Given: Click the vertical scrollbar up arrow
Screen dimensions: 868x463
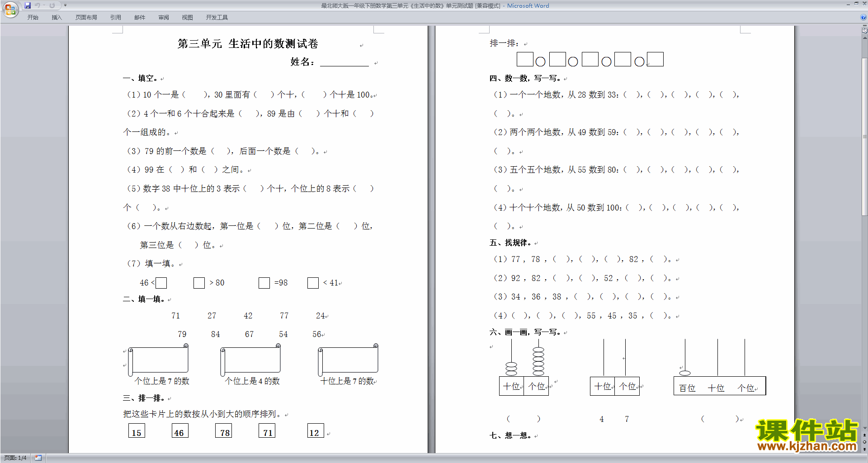Looking at the screenshot, I should point(865,37).
